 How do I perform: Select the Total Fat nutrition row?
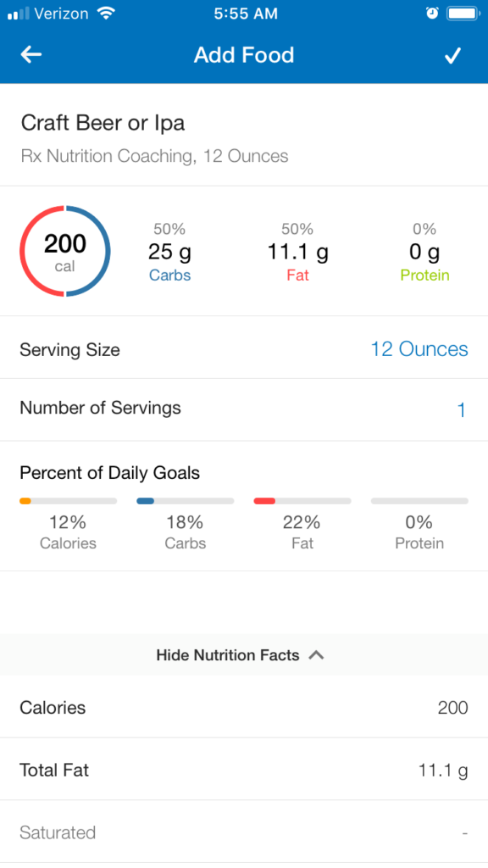click(244, 769)
